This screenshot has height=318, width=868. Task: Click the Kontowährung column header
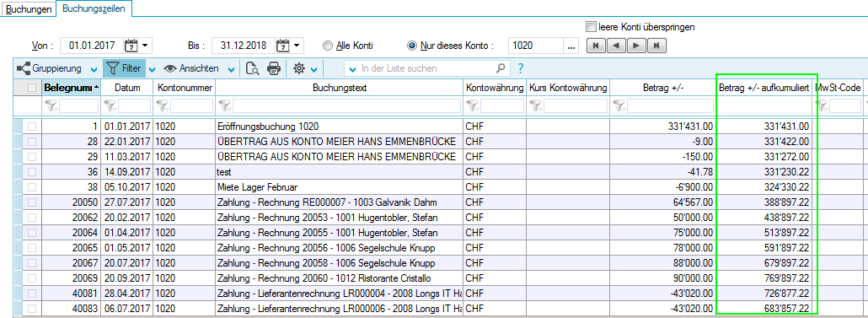[495, 88]
